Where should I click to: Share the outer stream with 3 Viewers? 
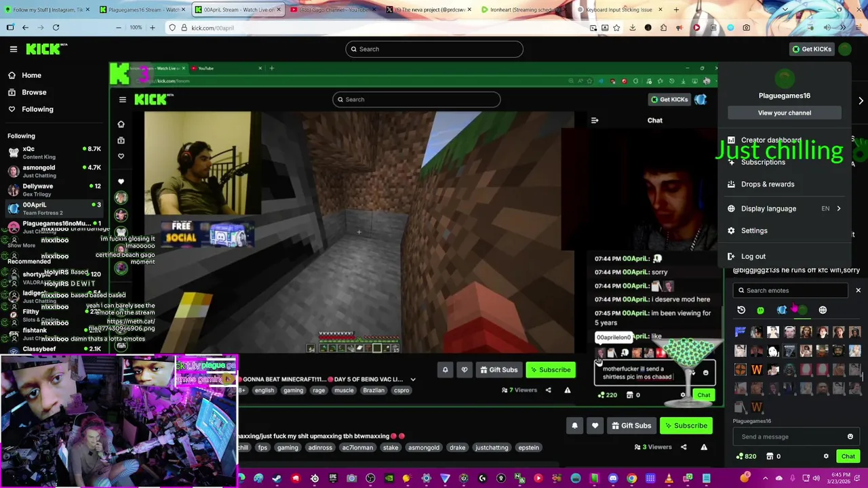[684, 447]
